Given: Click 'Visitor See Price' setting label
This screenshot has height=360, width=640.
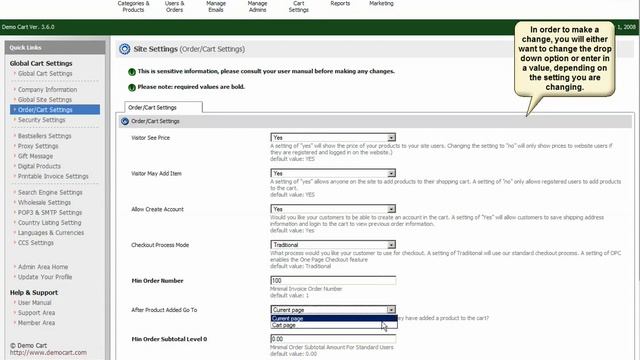Looking at the screenshot, I should (x=150, y=138).
